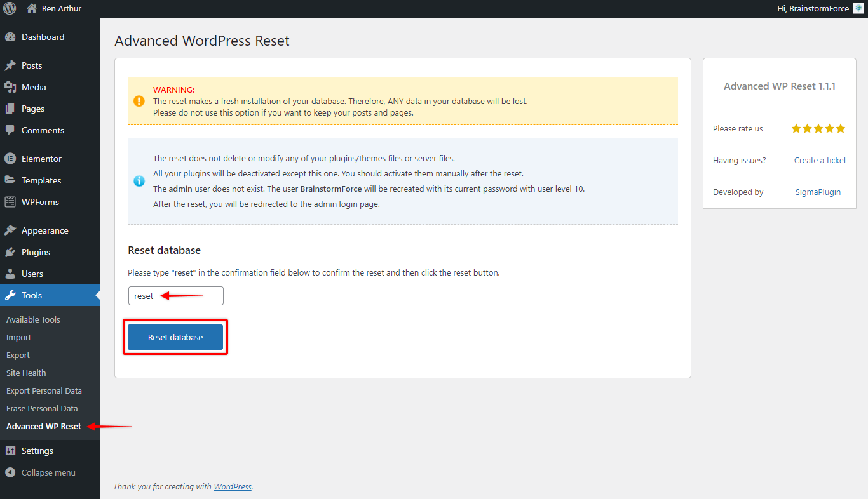Select the Tools menu label
This screenshot has height=499, width=868.
(32, 295)
